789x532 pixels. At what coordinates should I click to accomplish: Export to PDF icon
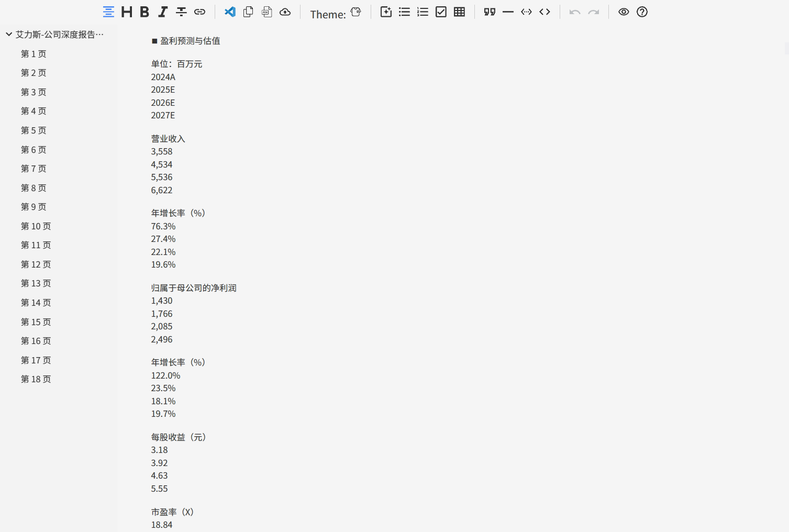[266, 12]
